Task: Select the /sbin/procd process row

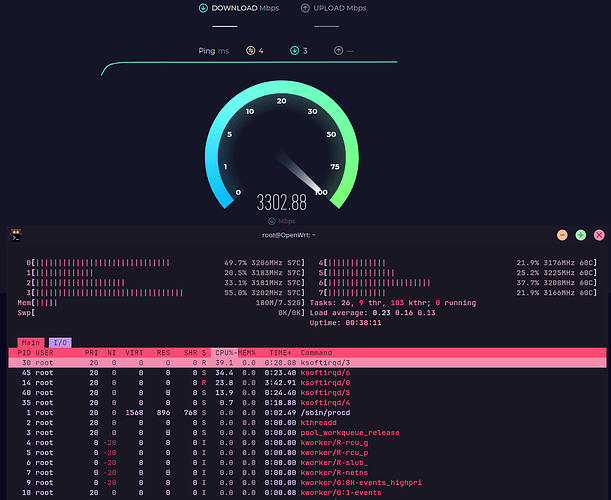Action: 307,413
